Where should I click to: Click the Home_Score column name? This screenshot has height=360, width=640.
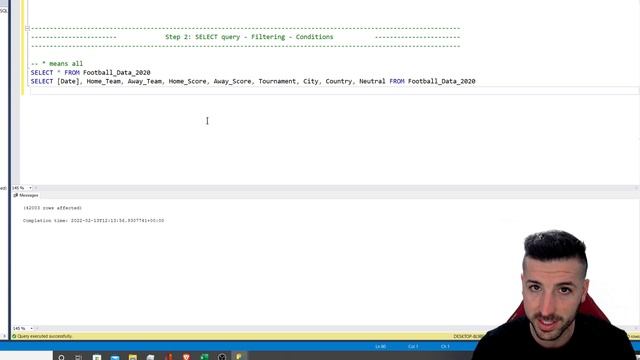pos(187,81)
